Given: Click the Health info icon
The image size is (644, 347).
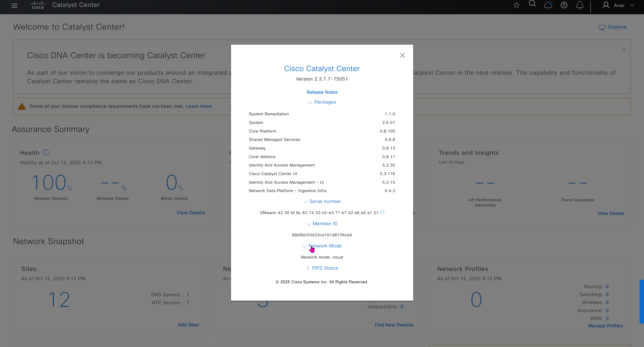Looking at the screenshot, I should point(46,152).
